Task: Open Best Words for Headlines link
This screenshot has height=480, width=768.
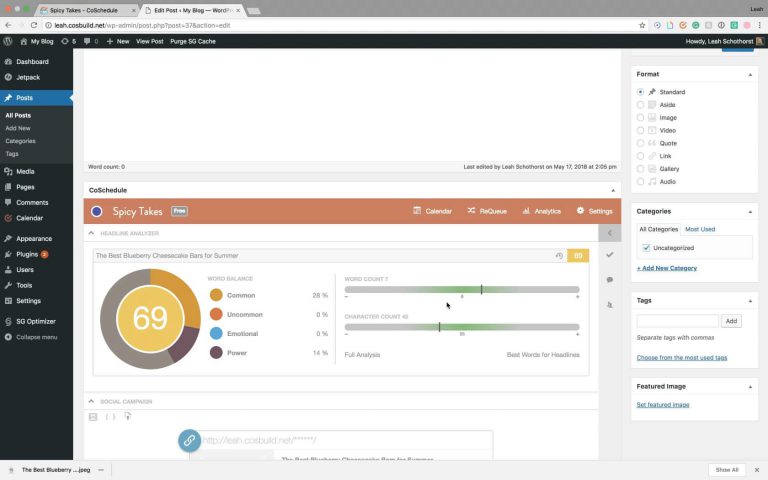Action: point(543,355)
